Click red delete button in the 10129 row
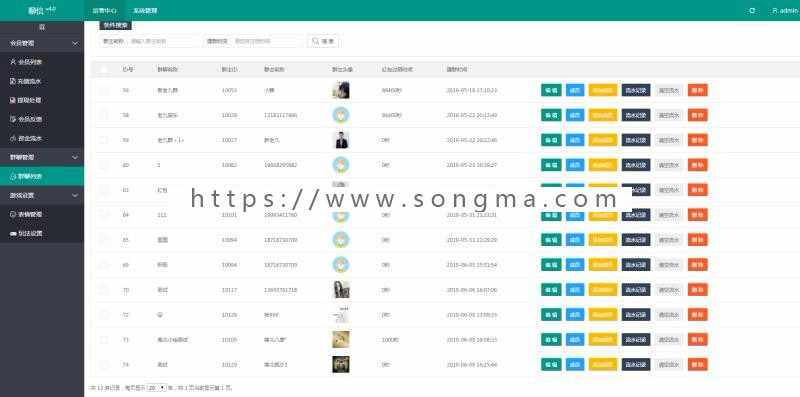Screen dimensions: 800x397 [697, 364]
